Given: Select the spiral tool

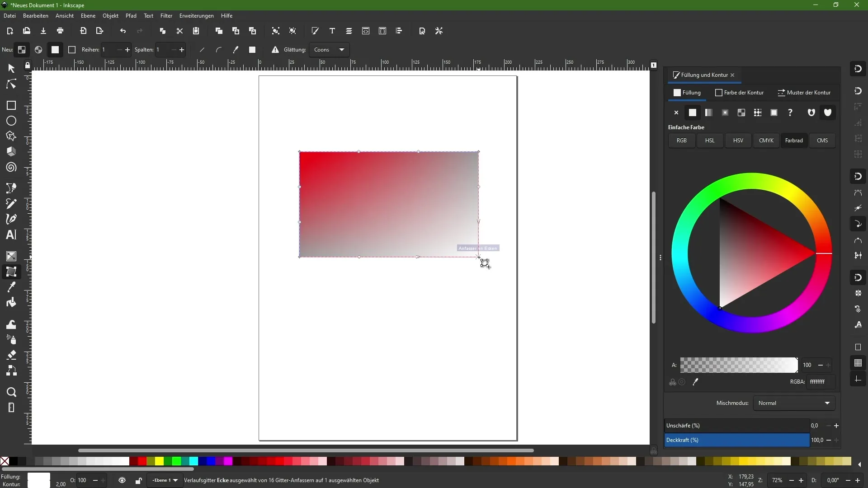Looking at the screenshot, I should click(11, 167).
